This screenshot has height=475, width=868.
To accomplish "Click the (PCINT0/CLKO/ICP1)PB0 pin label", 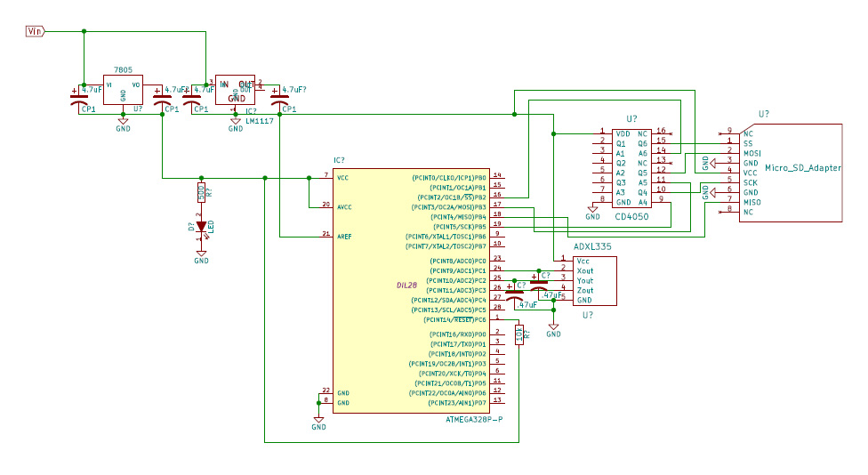I will coord(449,178).
